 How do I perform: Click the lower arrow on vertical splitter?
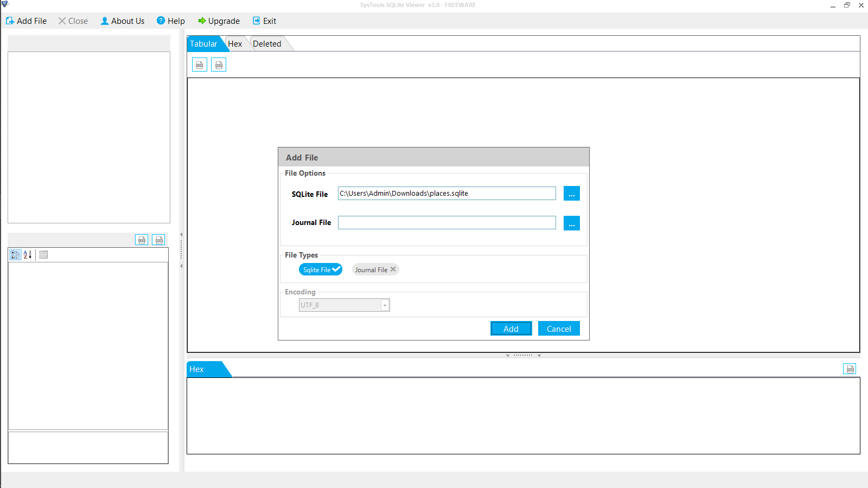click(181, 266)
